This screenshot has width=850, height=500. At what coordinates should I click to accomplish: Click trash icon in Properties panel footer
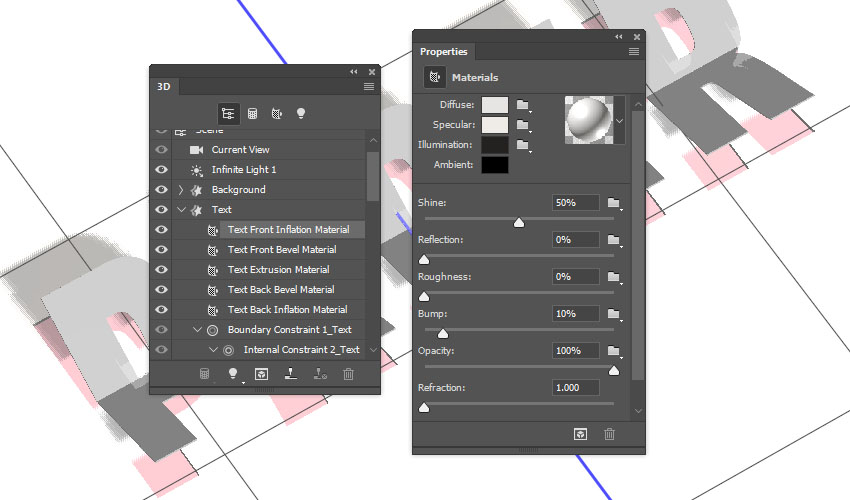click(609, 434)
